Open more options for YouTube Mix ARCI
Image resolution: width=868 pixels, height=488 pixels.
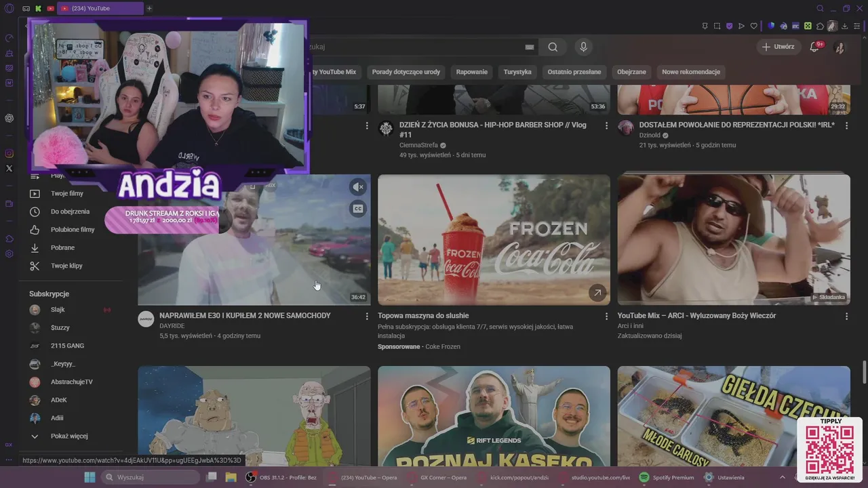[846, 317]
